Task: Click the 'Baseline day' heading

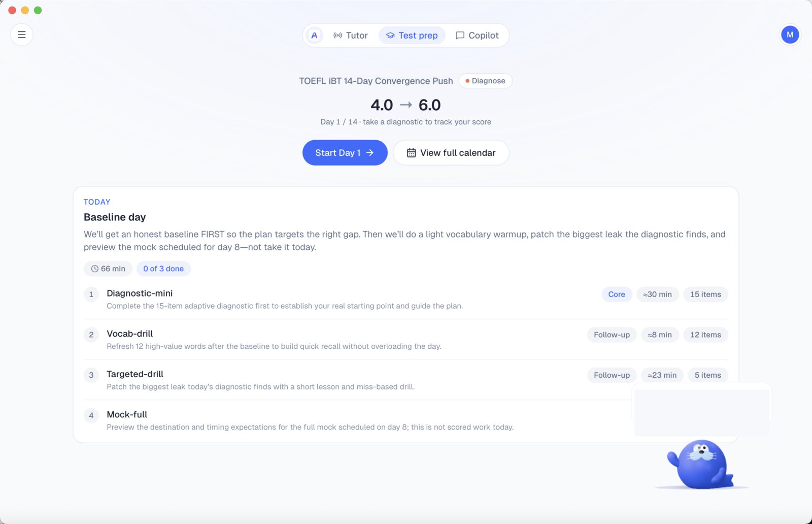Action: click(115, 217)
